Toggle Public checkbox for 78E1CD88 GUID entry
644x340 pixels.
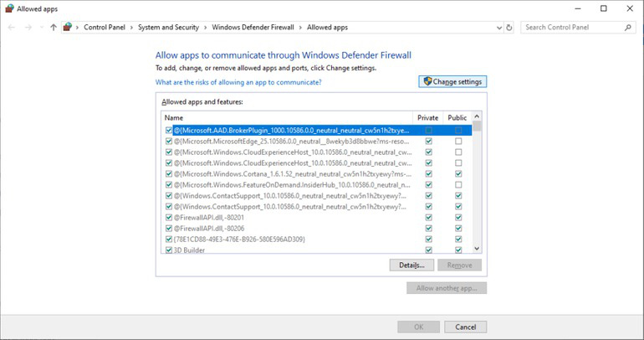tap(458, 240)
